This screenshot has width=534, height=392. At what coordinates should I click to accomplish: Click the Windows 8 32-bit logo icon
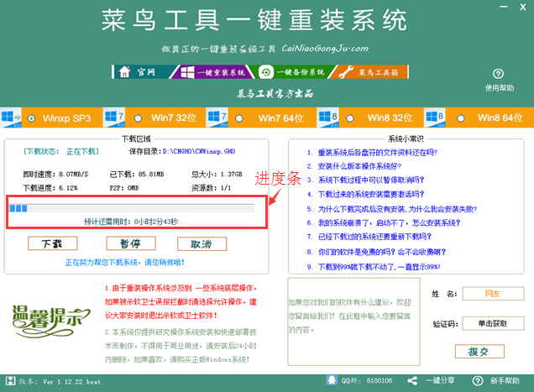[327, 118]
